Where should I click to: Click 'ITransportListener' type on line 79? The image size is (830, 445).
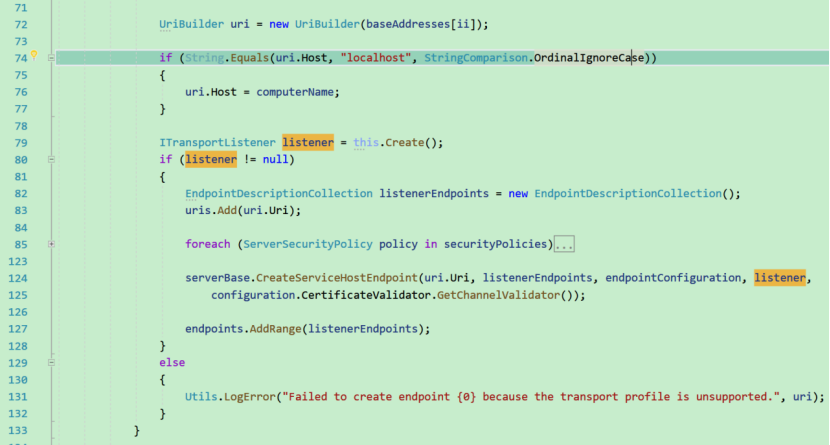click(x=218, y=143)
